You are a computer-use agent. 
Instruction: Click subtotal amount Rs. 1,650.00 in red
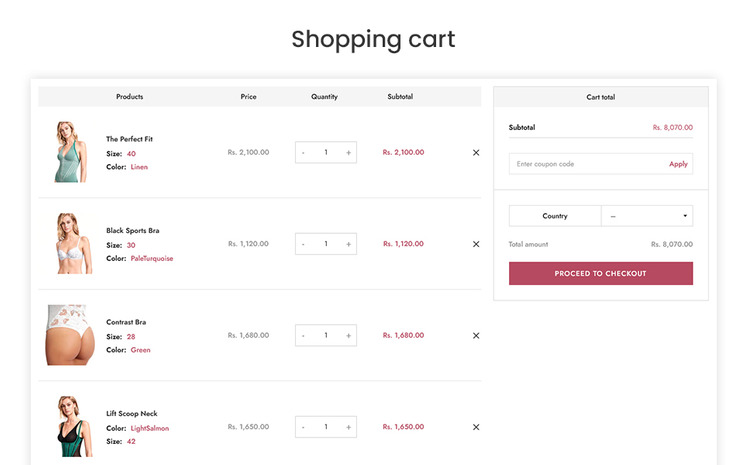tap(403, 427)
